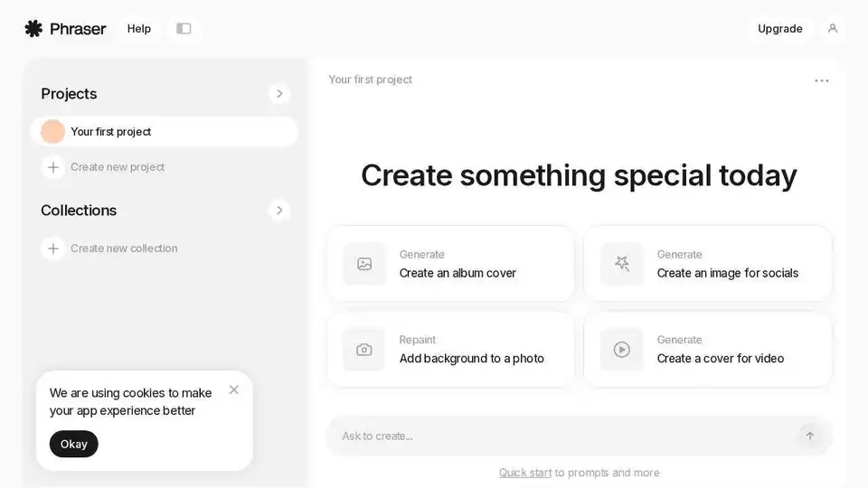Accept cookies with the Okay button
Viewport: 868px width, 488px height.
[x=73, y=444]
